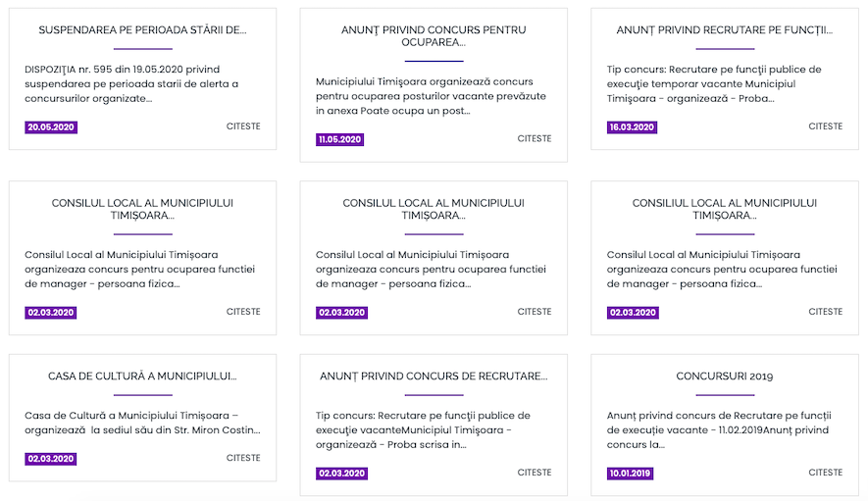The image size is (868, 501).
Task: Open "ANUNȚ PRIVIND RECRUTARE PE FUNCȚII..." title
Action: pyautogui.click(x=725, y=30)
